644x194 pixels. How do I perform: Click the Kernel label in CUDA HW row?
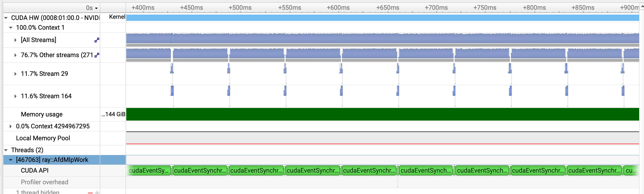click(117, 17)
